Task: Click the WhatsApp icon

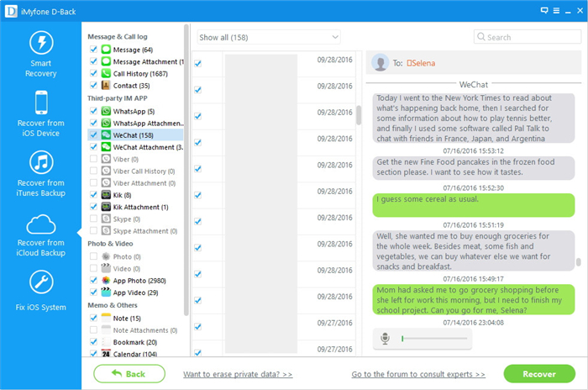Action: tap(106, 111)
